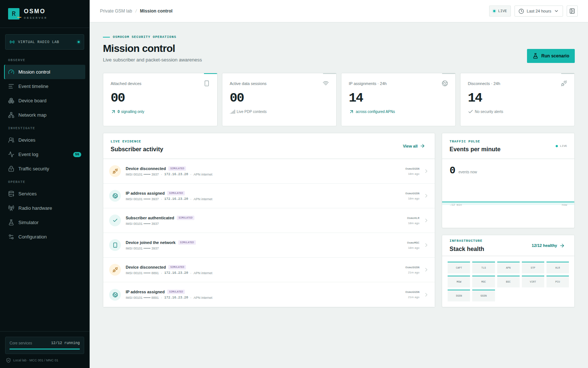The width and height of the screenshot is (588, 368).
Task: Click the BSC stack health tile
Action: [508, 282]
